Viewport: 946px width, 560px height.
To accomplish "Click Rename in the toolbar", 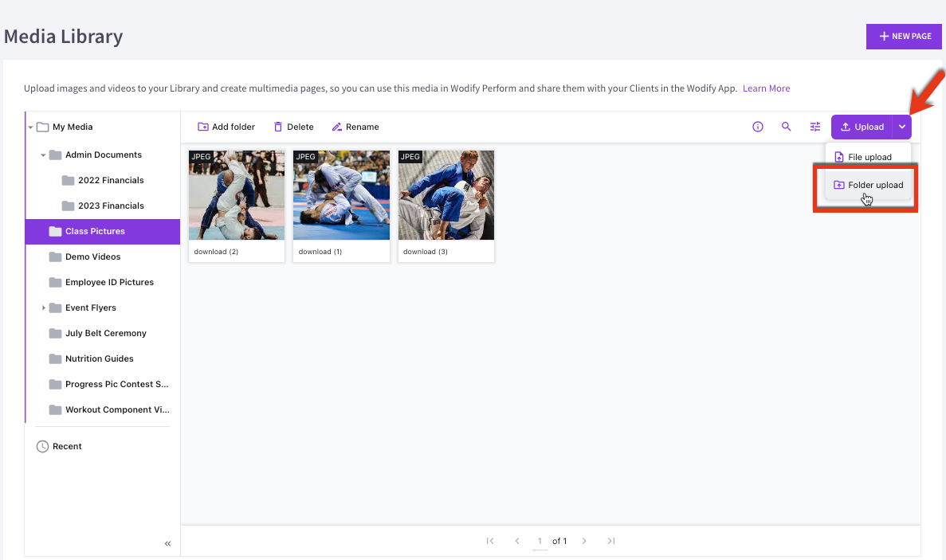I will pos(355,127).
